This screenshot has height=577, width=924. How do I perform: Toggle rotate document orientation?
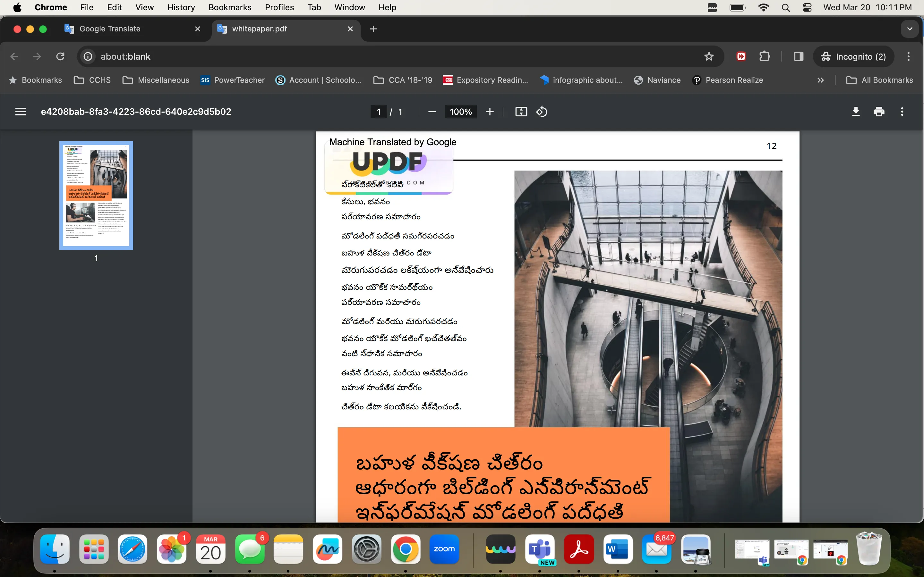point(542,111)
